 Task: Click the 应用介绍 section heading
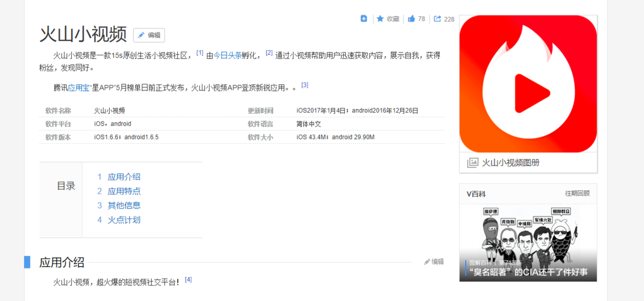[x=61, y=262]
